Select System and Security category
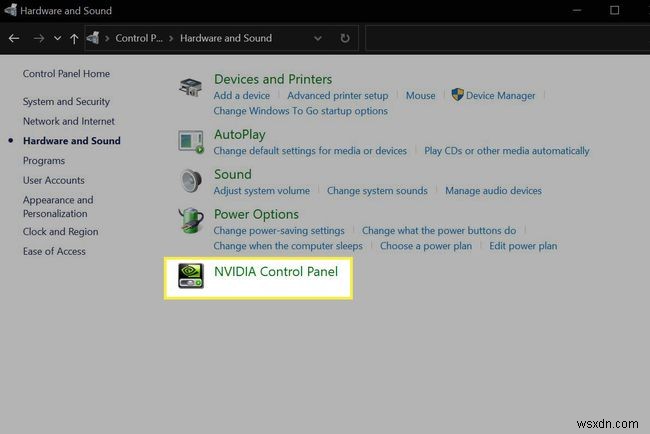 pos(66,101)
